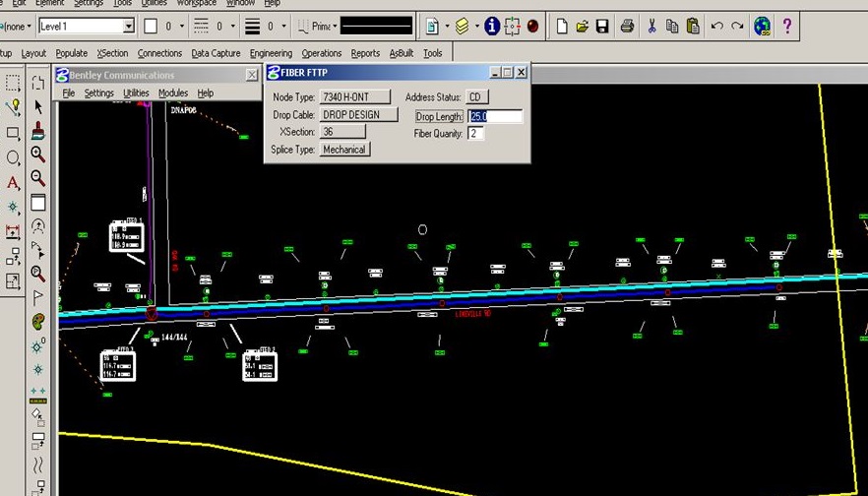The width and height of the screenshot is (868, 496).
Task: Open the color palette icon in left toolbar
Action: (x=37, y=322)
